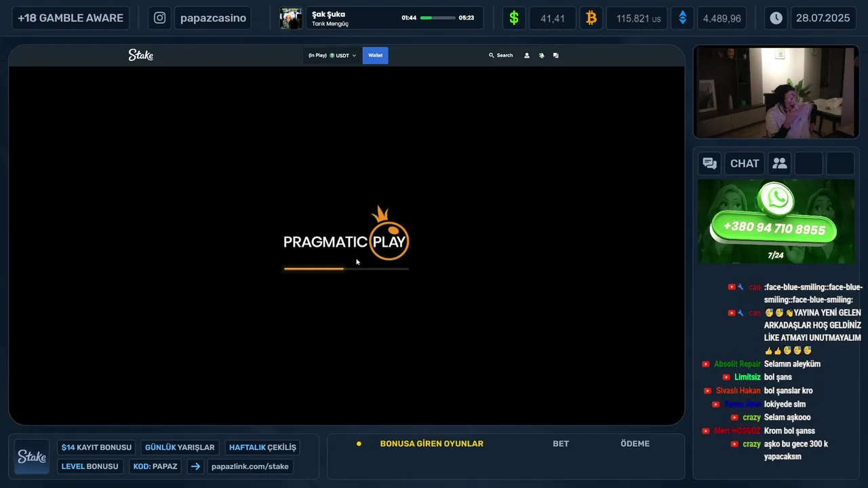Click the Stake logo tile in the footer

[x=32, y=457]
